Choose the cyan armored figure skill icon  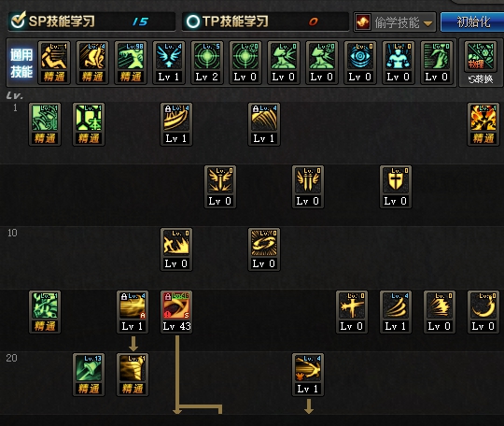[399, 63]
